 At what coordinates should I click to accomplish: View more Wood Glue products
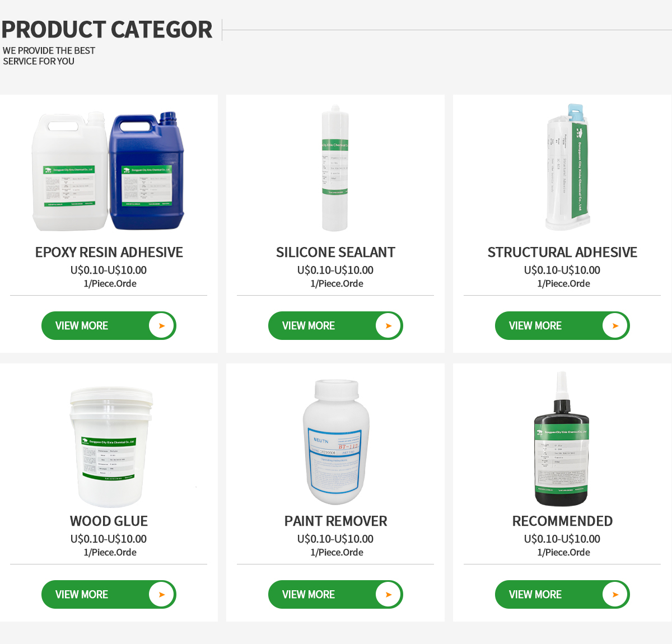(x=109, y=595)
